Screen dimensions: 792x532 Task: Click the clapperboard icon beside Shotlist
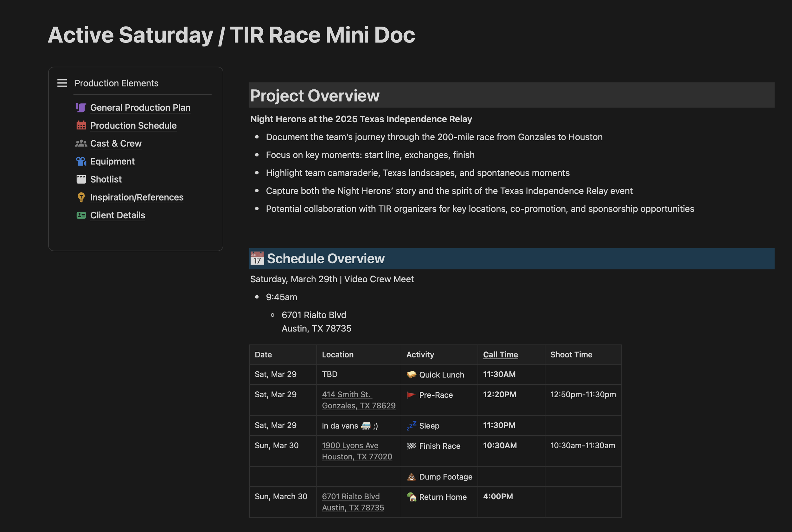[81, 179]
